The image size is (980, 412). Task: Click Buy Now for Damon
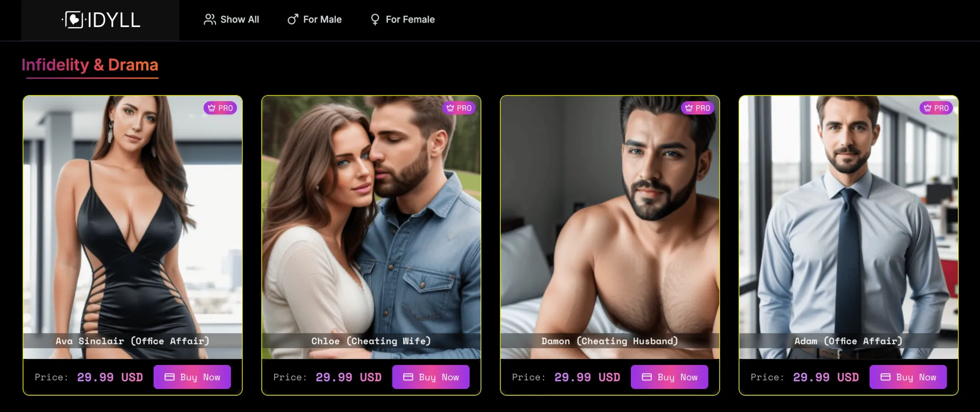pos(670,377)
